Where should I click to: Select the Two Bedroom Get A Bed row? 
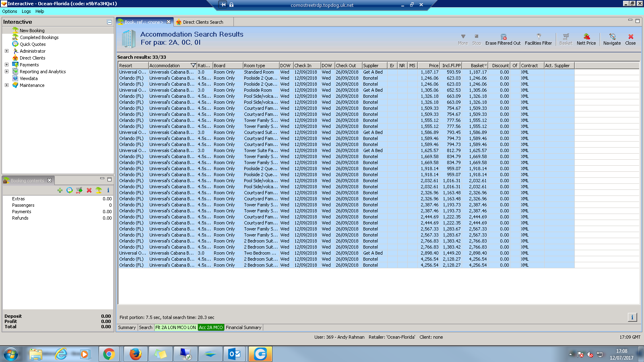(x=346, y=253)
